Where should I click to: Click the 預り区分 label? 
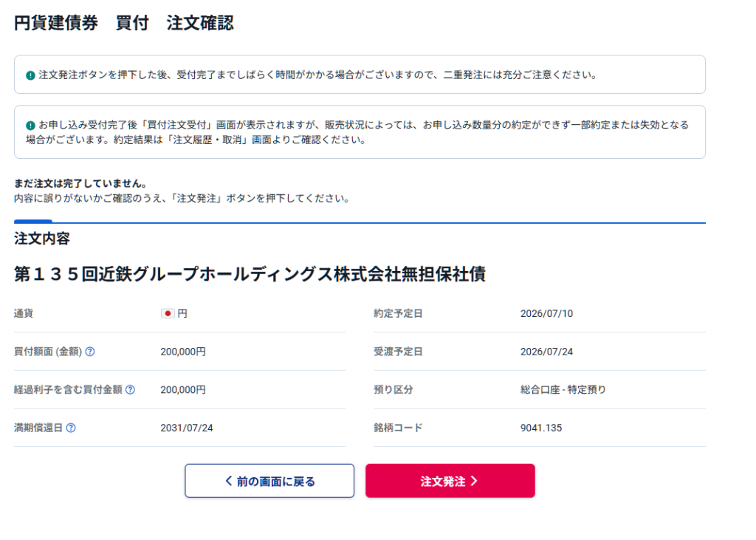(x=393, y=389)
